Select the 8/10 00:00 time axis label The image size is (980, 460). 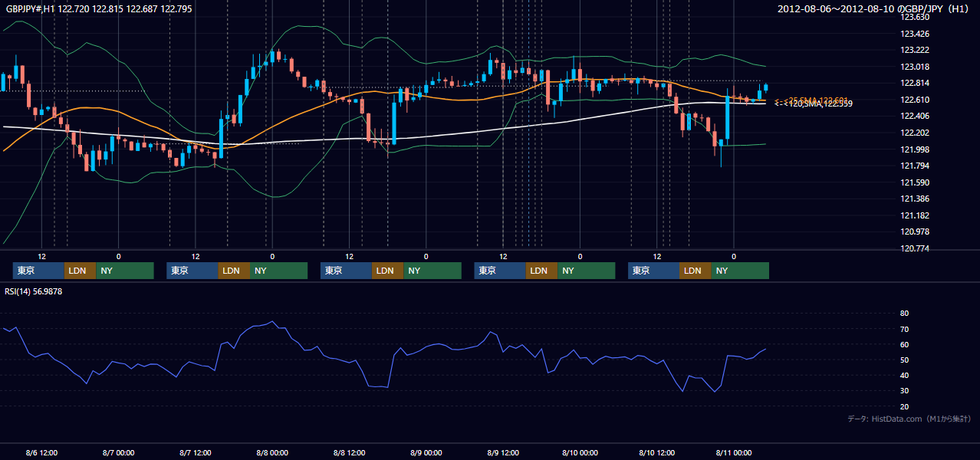[x=580, y=453]
